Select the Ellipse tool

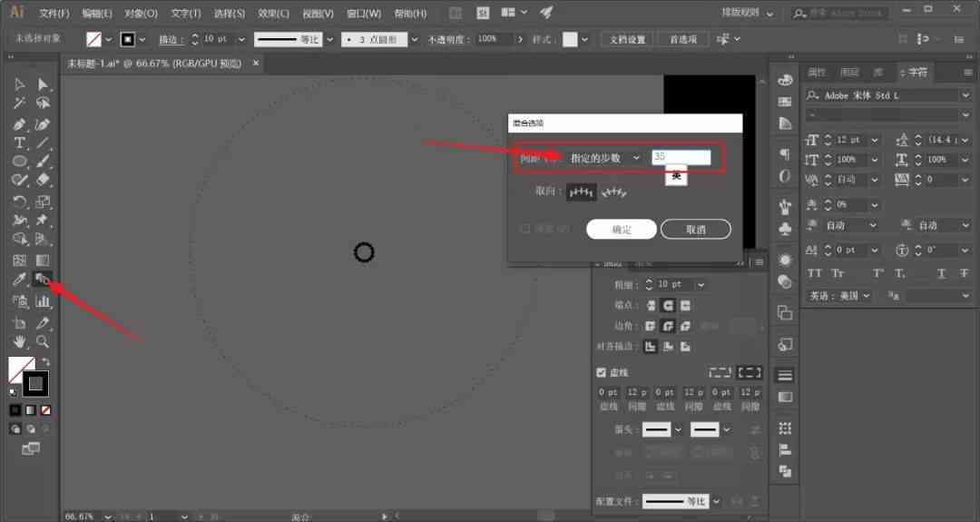[19, 162]
